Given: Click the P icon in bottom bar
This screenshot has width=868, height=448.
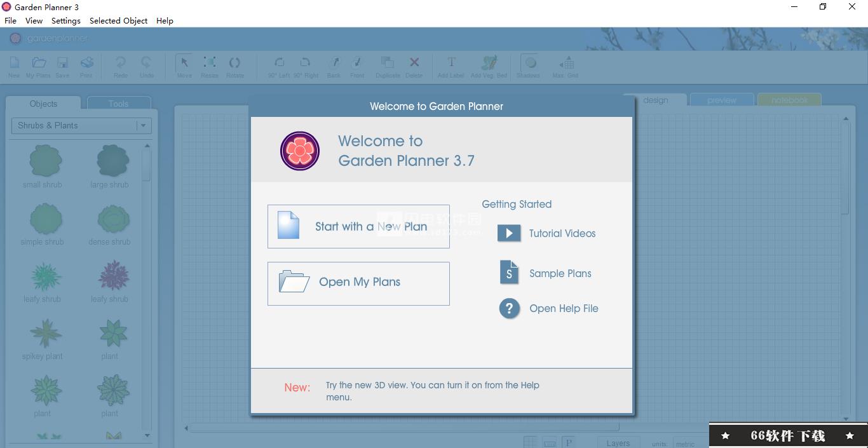Looking at the screenshot, I should click(569, 442).
